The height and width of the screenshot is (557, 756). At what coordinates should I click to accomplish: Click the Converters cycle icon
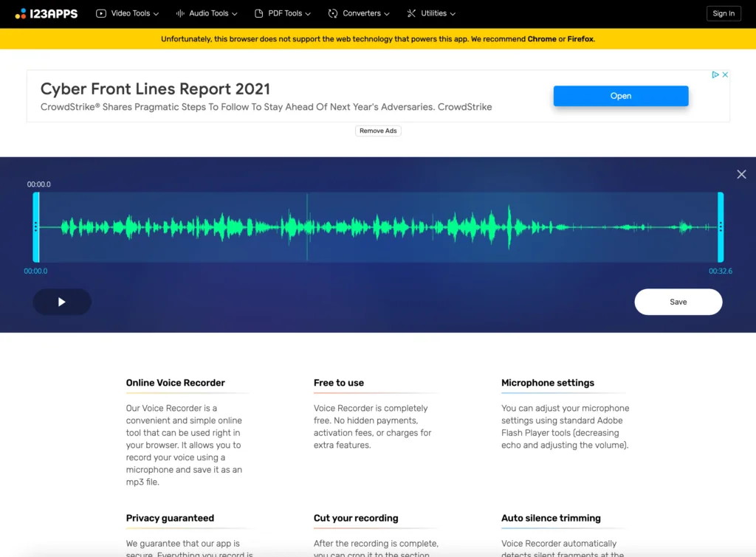333,13
